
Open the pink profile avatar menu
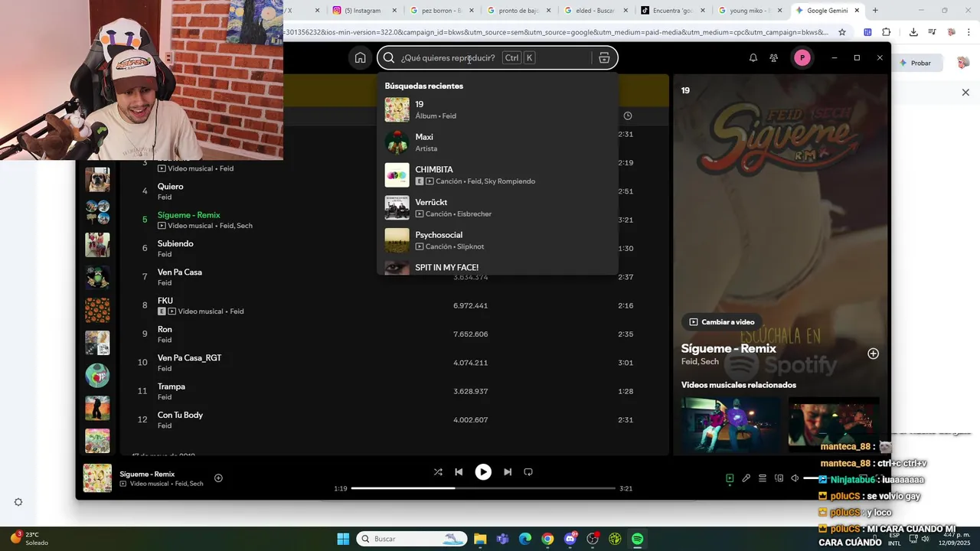point(802,58)
